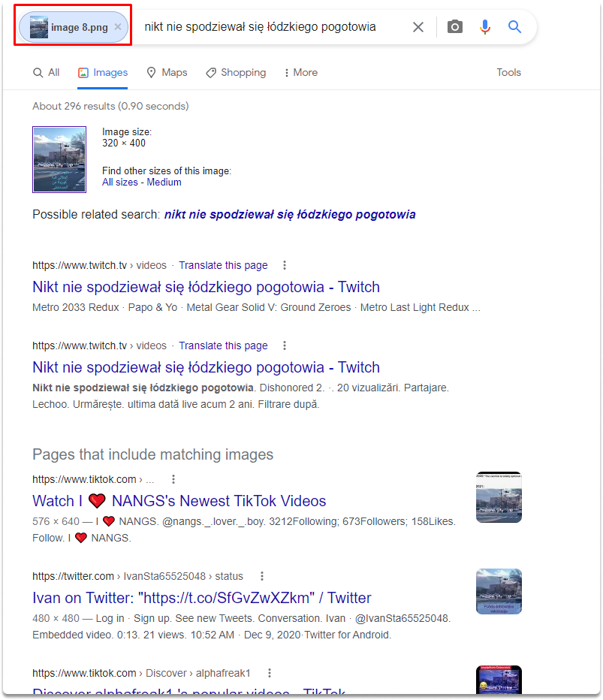Clear the search query with the X icon

(x=418, y=27)
